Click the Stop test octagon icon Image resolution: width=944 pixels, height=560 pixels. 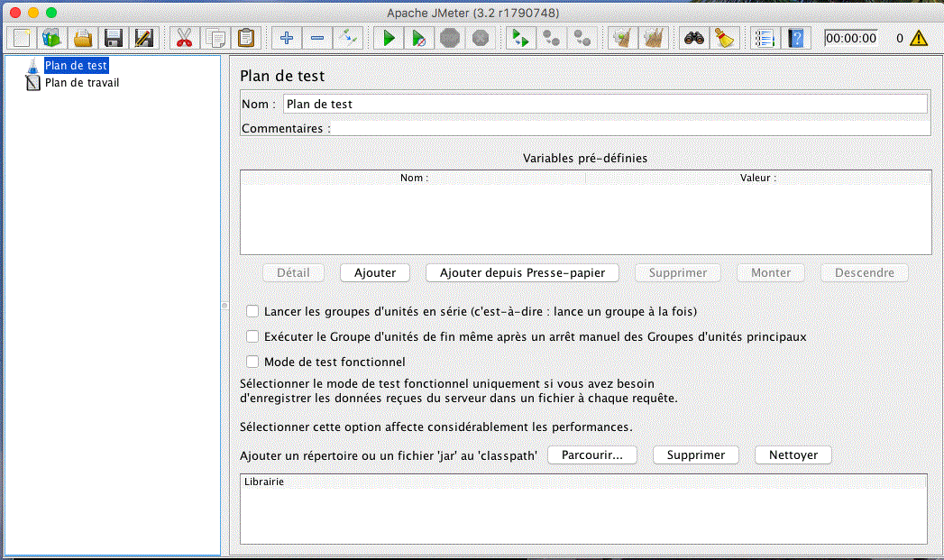450,38
